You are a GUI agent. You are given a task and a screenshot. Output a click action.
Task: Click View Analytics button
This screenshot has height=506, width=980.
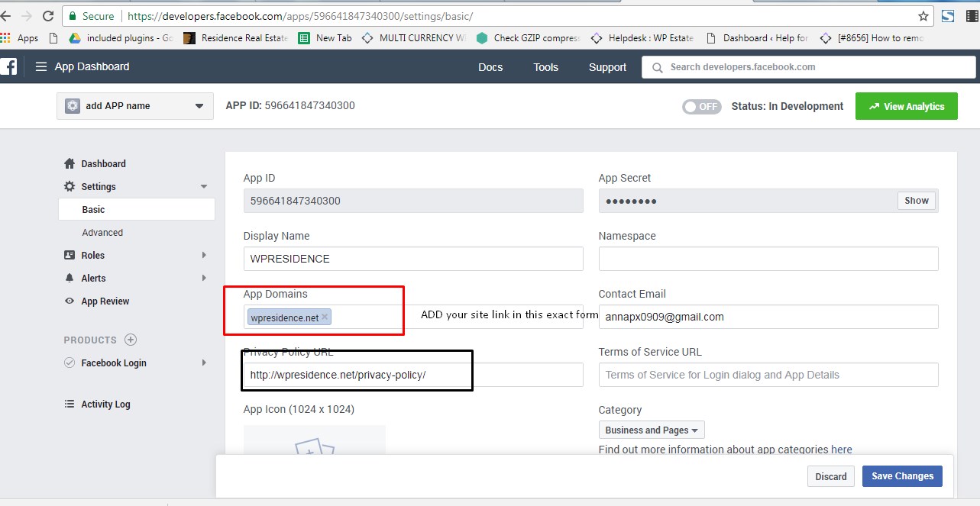pos(907,106)
